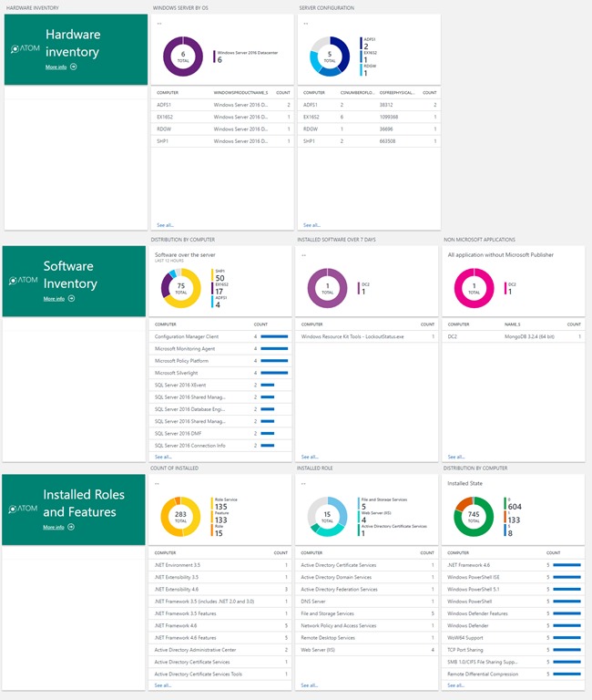Open More info link in Software Inventory tile

[54, 299]
